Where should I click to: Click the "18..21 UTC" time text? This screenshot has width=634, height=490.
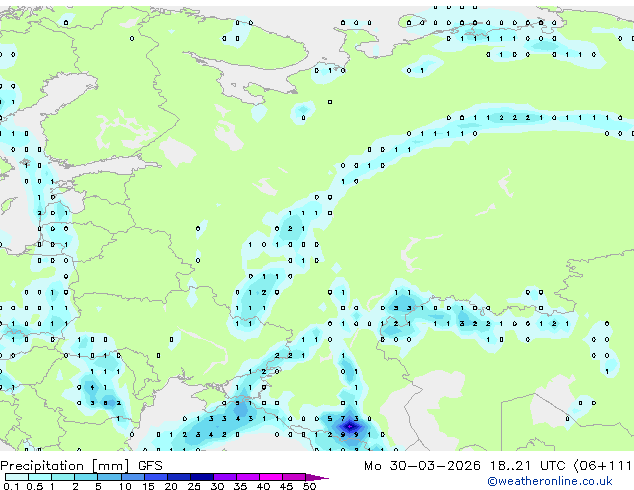(527, 466)
